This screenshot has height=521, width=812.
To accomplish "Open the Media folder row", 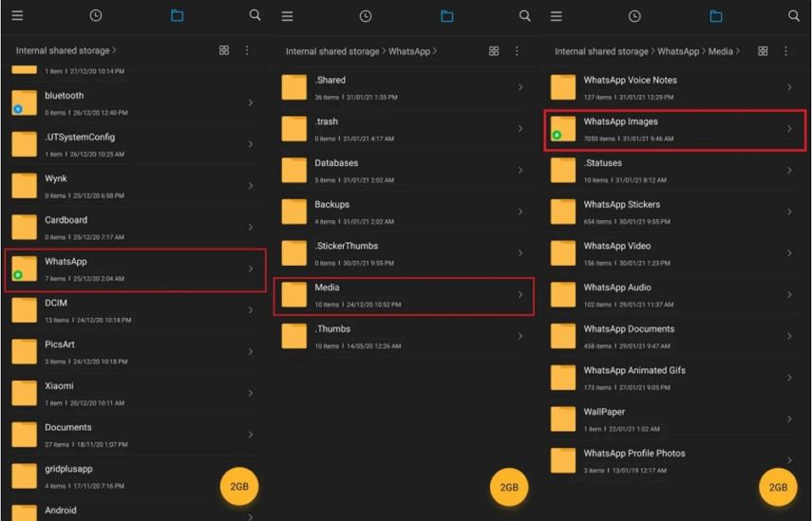I will 404,295.
